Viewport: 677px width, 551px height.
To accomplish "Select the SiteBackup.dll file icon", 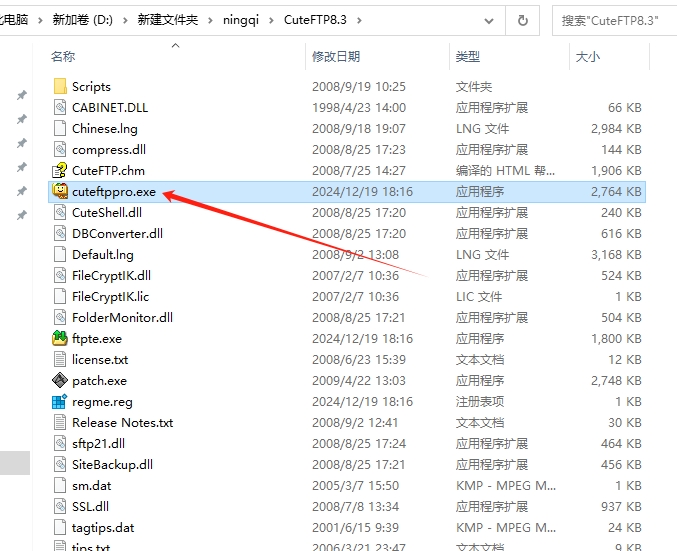I will (x=60, y=465).
